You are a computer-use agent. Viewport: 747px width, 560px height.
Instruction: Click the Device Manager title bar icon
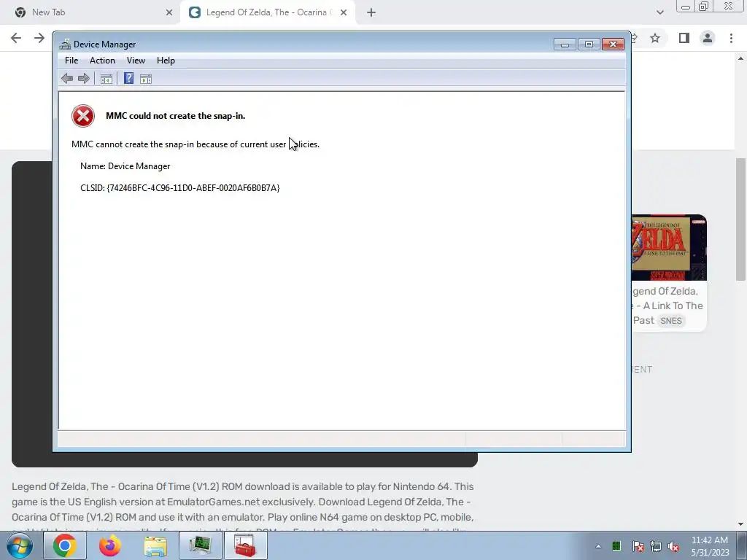65,44
